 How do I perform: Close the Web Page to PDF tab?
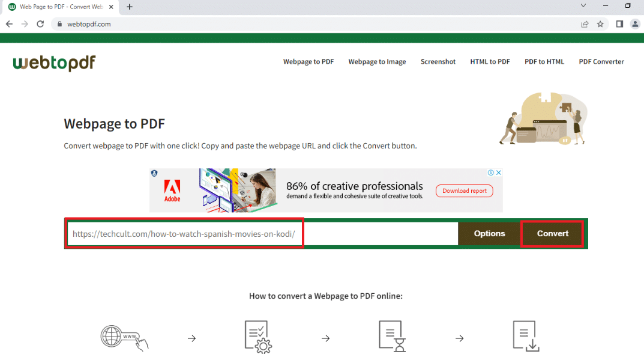point(111,7)
